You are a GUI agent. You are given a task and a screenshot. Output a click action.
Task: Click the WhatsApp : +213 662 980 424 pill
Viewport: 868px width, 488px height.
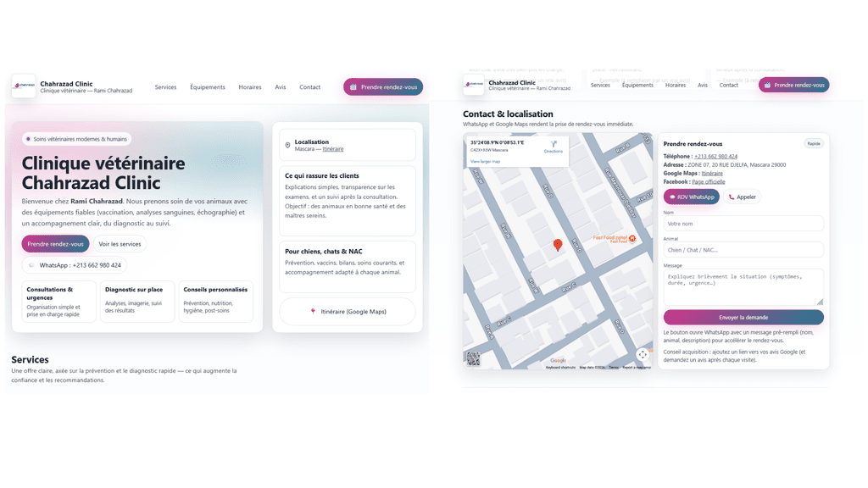[75, 265]
